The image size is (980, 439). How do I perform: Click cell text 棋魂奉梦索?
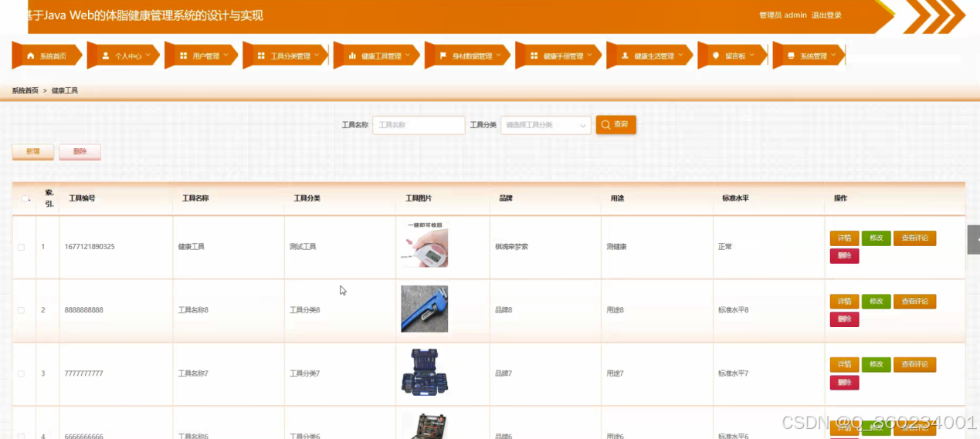(x=511, y=247)
